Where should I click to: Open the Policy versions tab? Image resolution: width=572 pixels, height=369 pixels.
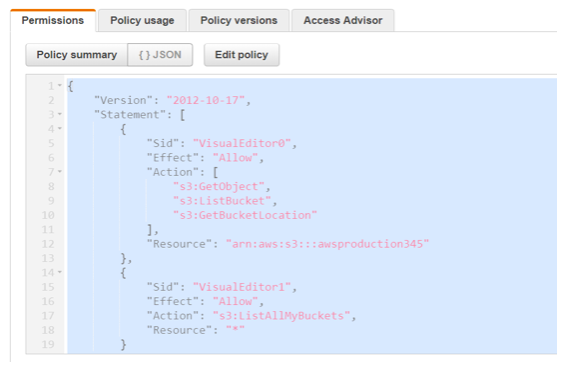coord(239,20)
